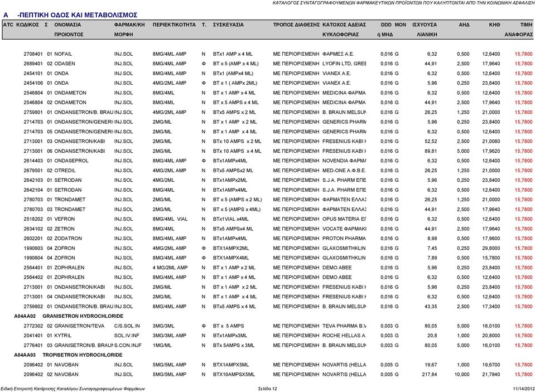Select the section heading 'ΠΕΠΤΙΚΗ ΟΔΟΣ ΚΑΙ ΜΕΤΑΒΟΛΙΣΜΟΣ'
The height and width of the screenshot is (392, 535).
[79, 15]
